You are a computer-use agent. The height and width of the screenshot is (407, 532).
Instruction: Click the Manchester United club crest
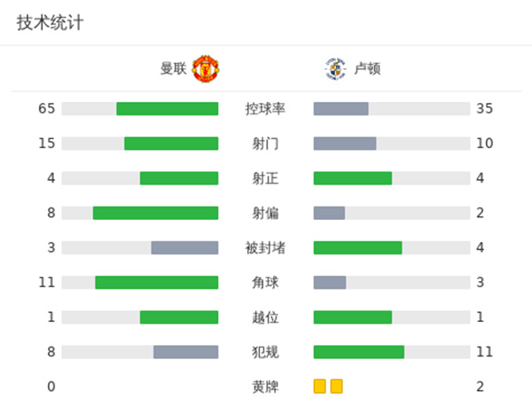[206, 68]
